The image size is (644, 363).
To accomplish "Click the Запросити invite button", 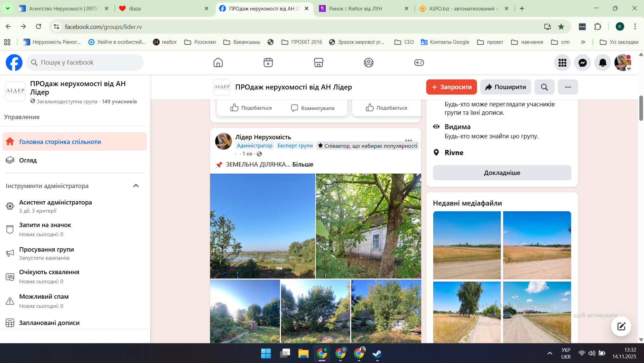I will coord(451,87).
